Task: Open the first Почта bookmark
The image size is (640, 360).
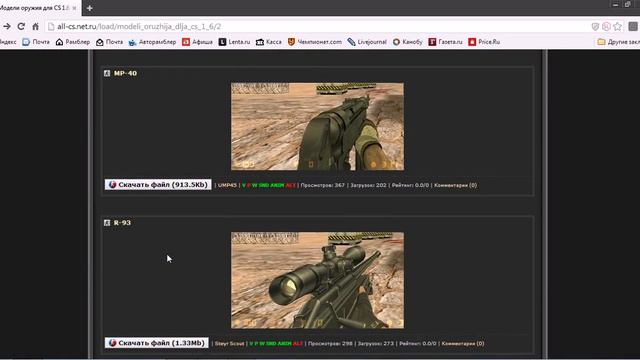Action: (x=36, y=42)
